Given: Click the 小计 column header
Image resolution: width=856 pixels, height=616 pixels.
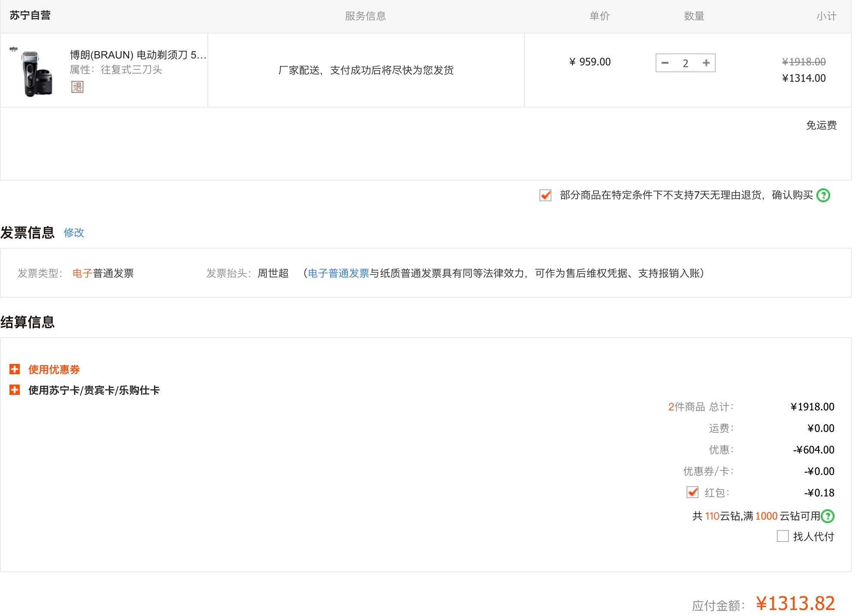Looking at the screenshot, I should 826,16.
